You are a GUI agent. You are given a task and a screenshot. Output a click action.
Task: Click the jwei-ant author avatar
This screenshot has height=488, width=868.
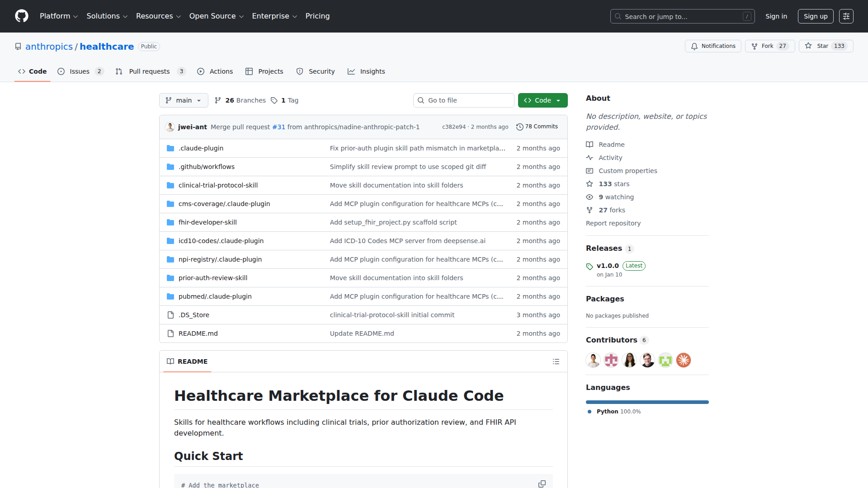pos(170,127)
